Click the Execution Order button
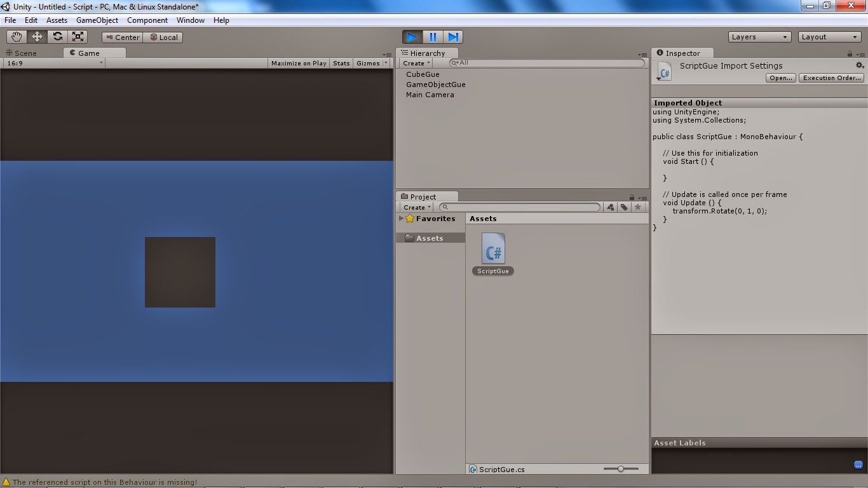868x488 pixels. pos(831,78)
